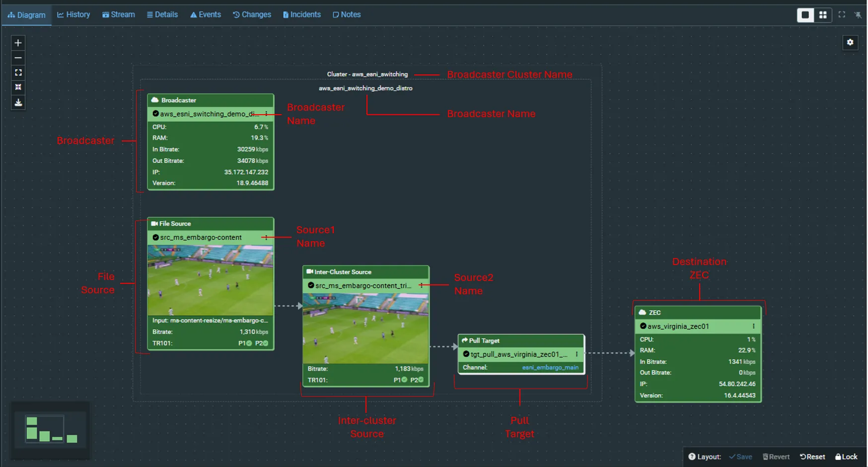This screenshot has height=467, width=868.
Task: Click the Inter-Cluster Source P2 TR101 indicator
Action: click(417, 380)
